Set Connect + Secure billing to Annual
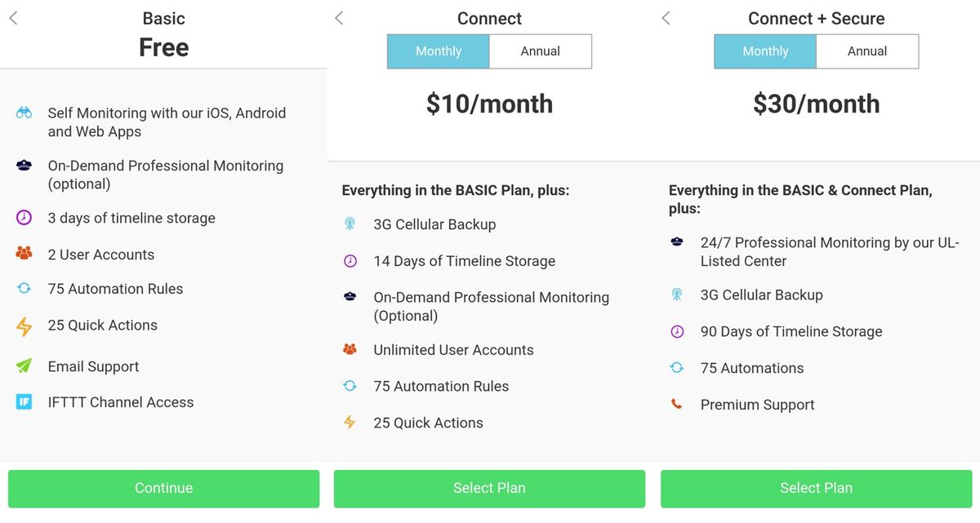980x523 pixels. pos(867,51)
